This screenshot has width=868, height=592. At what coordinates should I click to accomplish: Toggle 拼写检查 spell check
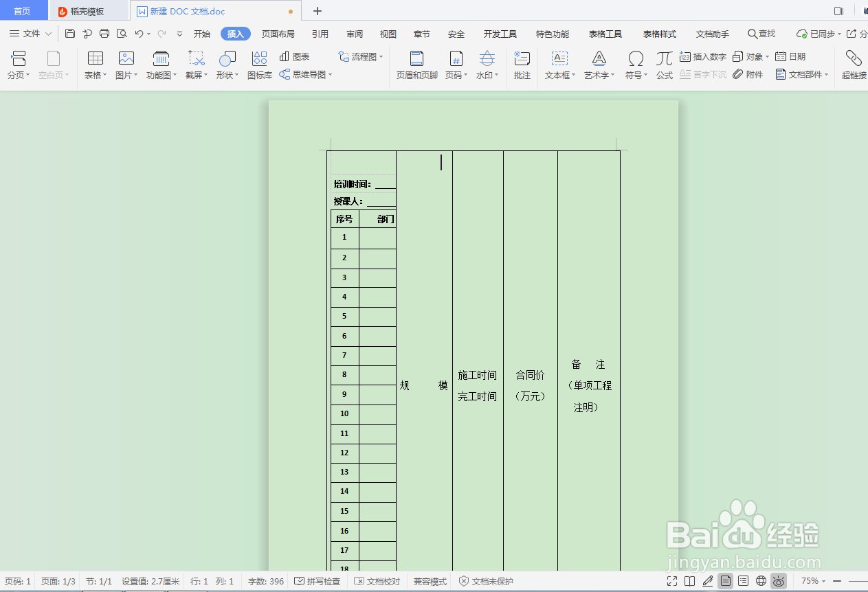pyautogui.click(x=318, y=581)
